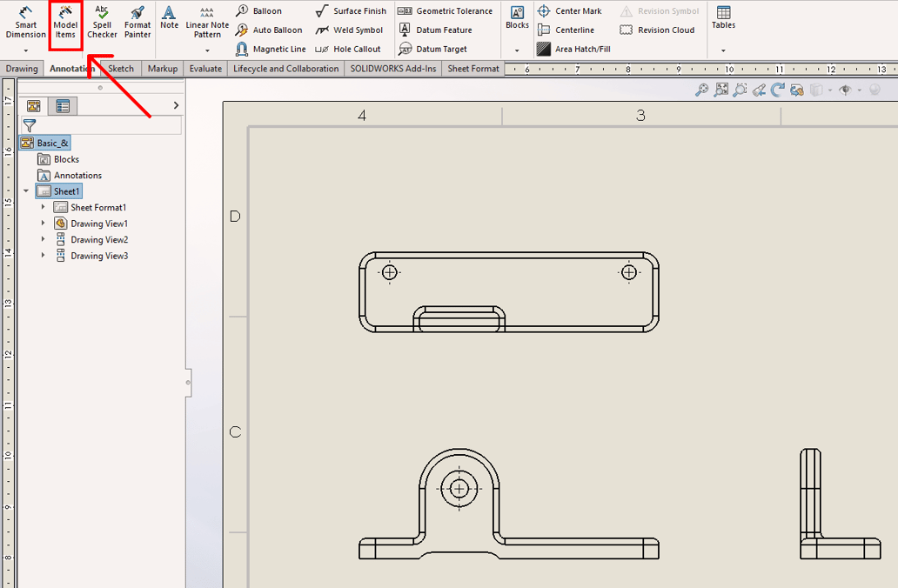Viewport: 898px width, 588px height.
Task: Open the Hide/Show Items eye menu
Action: pyautogui.click(x=846, y=90)
